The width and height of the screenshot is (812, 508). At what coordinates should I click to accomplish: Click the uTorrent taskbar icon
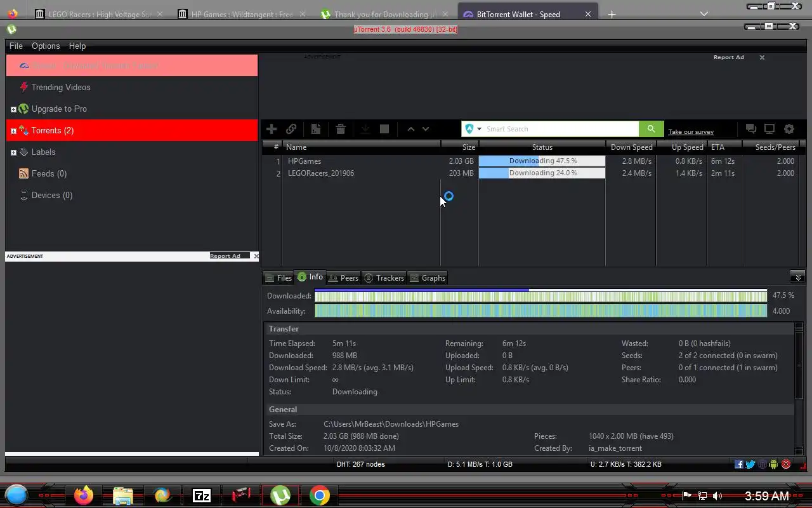tap(280, 495)
